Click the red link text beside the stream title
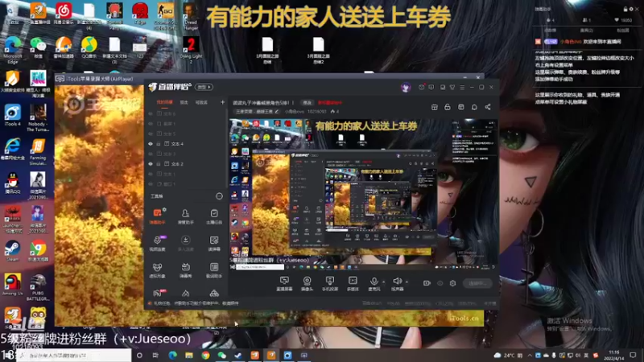 pyautogui.click(x=330, y=103)
